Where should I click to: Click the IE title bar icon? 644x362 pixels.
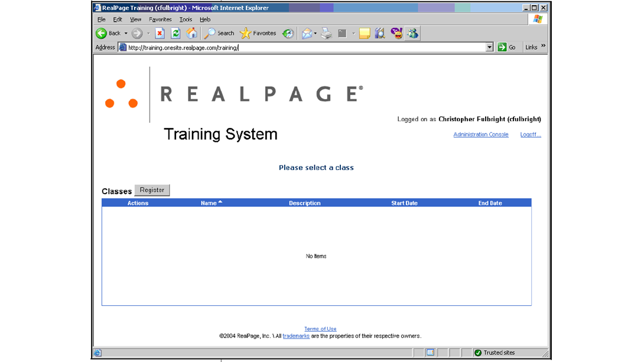coord(97,8)
